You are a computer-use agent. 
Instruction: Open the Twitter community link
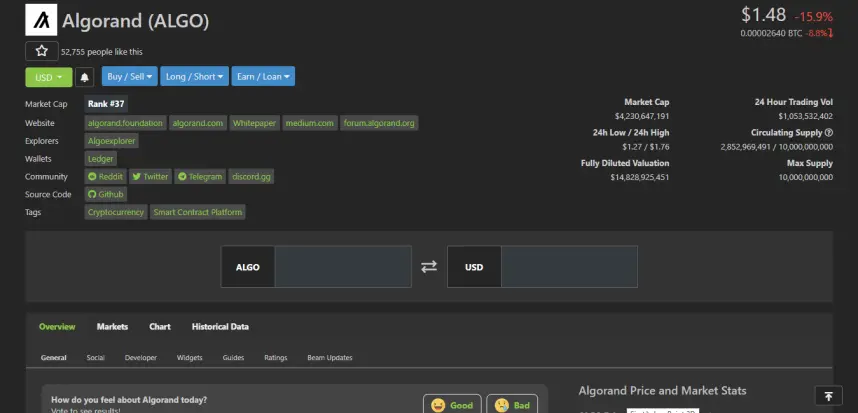(150, 177)
